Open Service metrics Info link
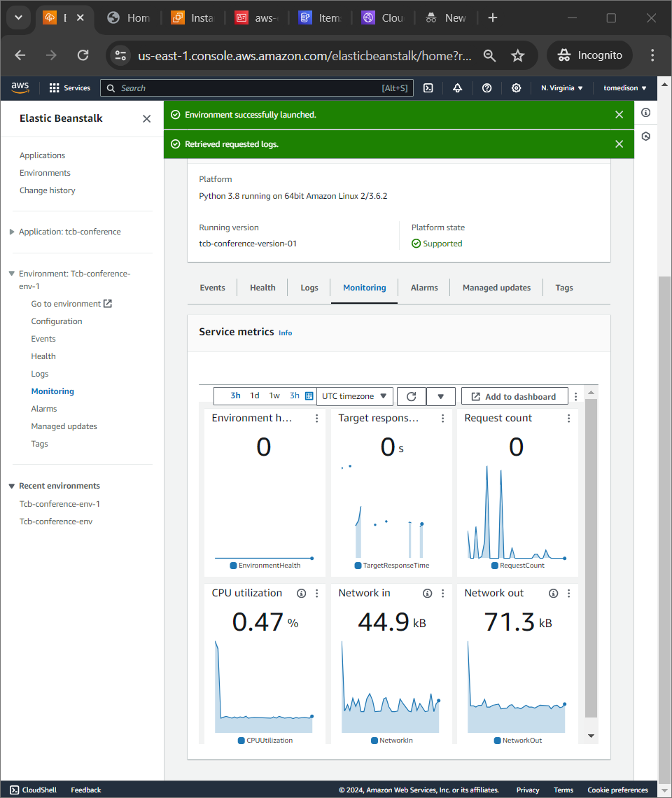Image resolution: width=672 pixels, height=798 pixels. click(x=285, y=332)
